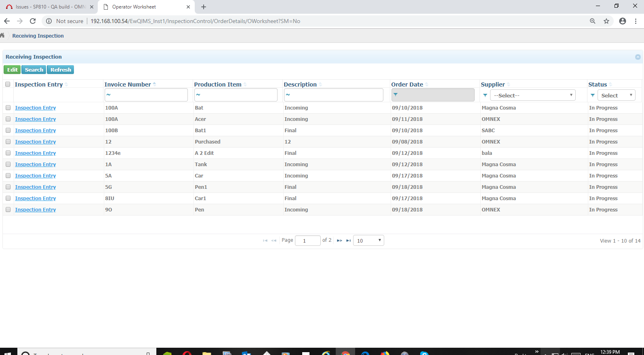644x355 pixels.
Task: Open rows-per-page dropdown showing 10
Action: coord(368,241)
